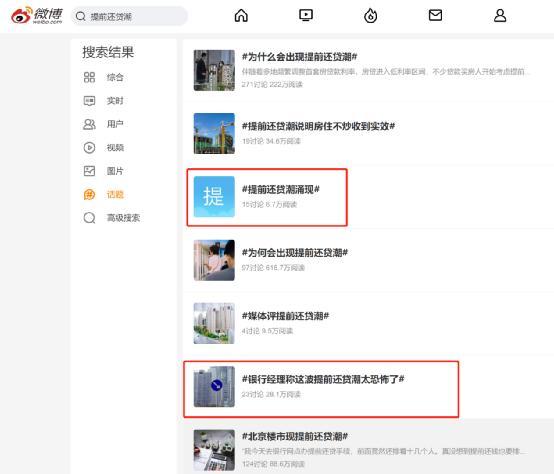
Task: Click the 实时 chat icon
Action: tap(89, 101)
